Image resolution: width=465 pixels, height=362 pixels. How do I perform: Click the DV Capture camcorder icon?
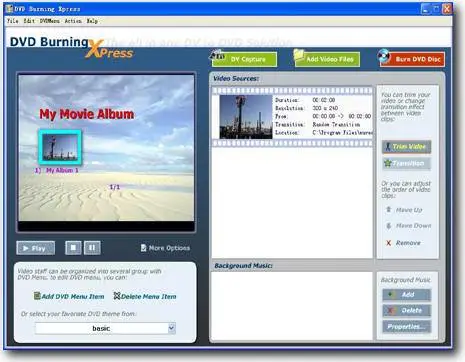217,55
